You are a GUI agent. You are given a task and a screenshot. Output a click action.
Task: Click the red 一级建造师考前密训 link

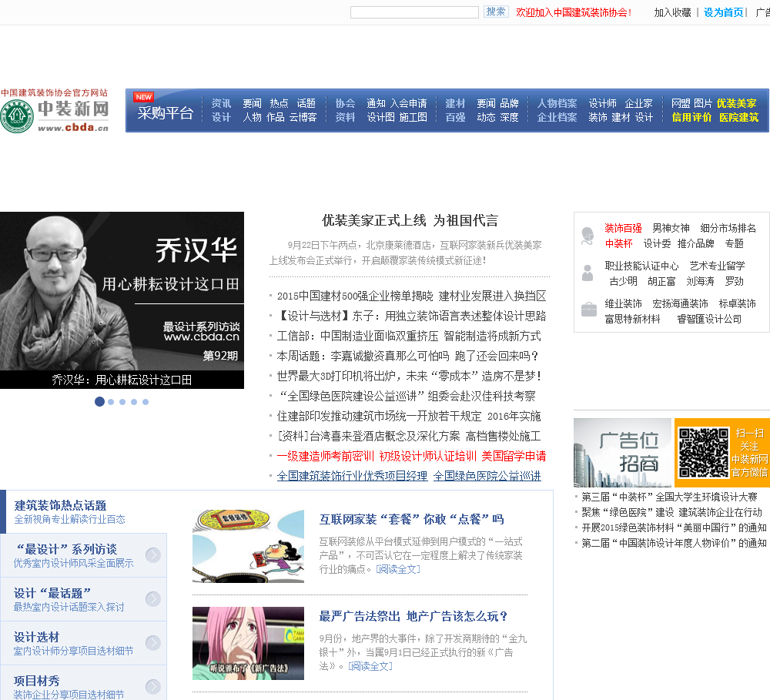(x=326, y=457)
